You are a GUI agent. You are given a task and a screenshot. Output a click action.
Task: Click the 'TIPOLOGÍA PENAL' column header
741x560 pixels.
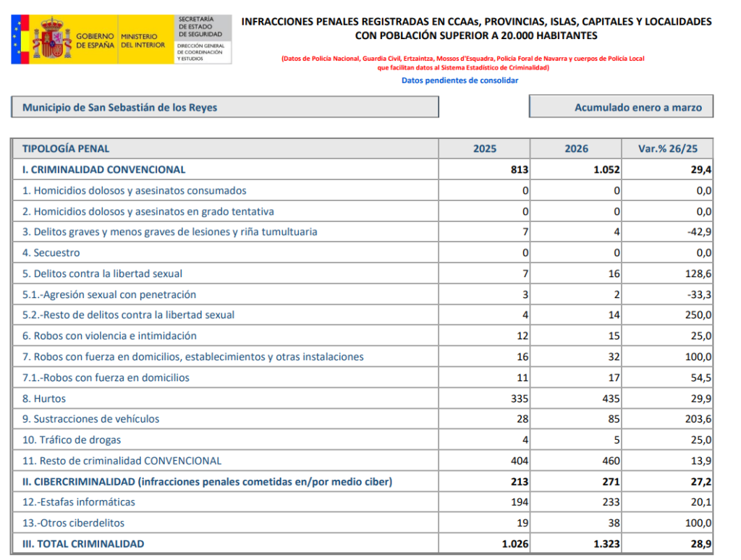[66, 148]
